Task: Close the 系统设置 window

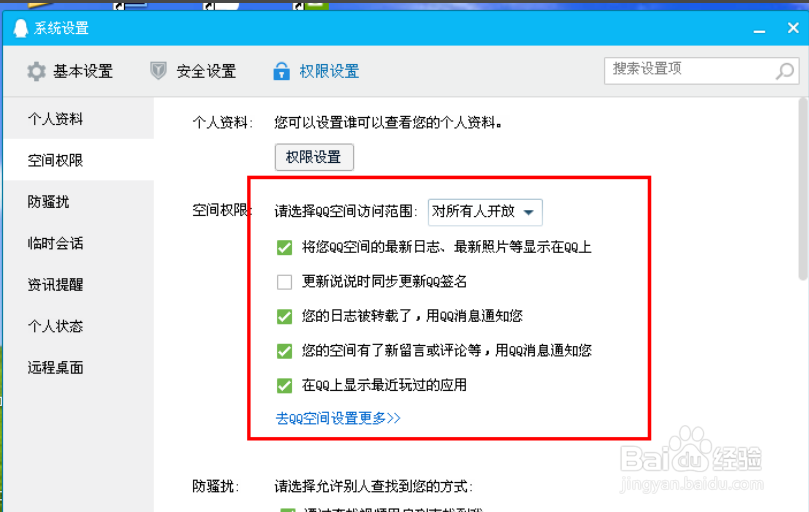Action: 793,27
